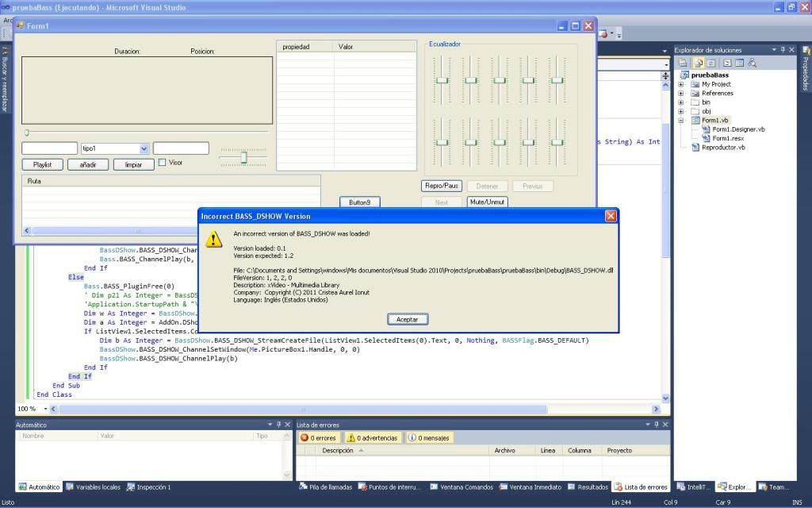Toggle the Visor checkbox in Form1

[162, 162]
